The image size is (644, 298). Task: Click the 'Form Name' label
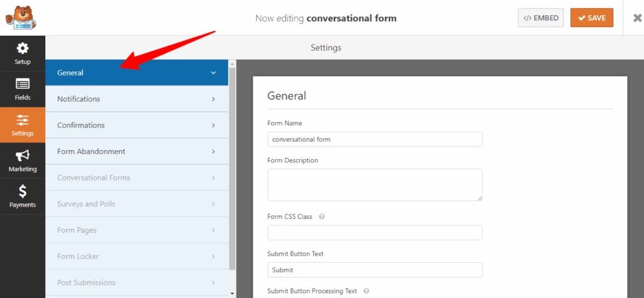coord(285,123)
